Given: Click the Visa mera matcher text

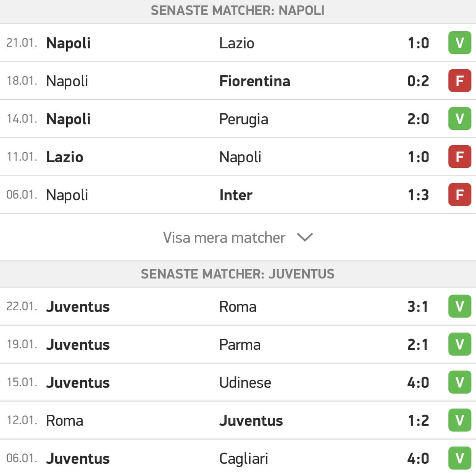Looking at the screenshot, I should (224, 238).
